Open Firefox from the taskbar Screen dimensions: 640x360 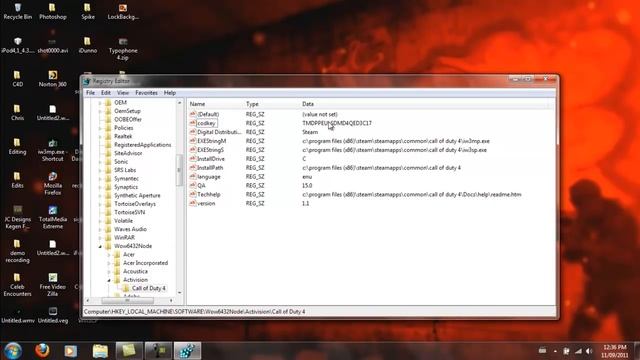[x=42, y=351]
